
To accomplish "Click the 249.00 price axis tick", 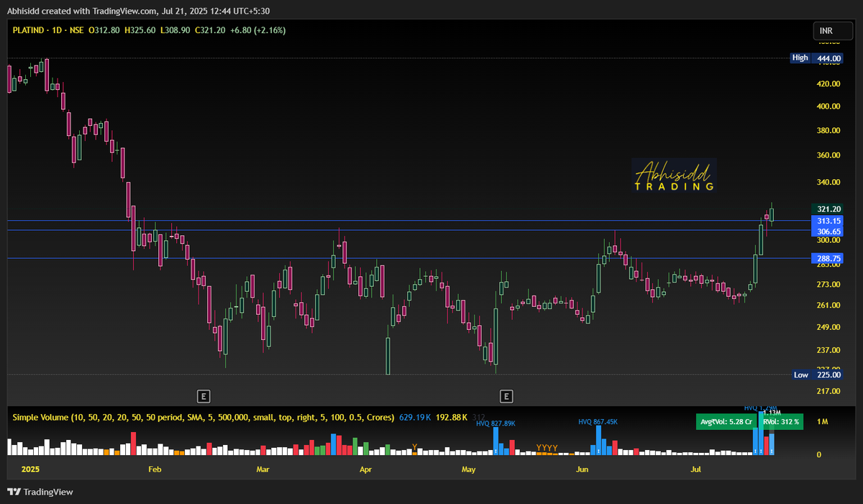I will click(x=828, y=327).
